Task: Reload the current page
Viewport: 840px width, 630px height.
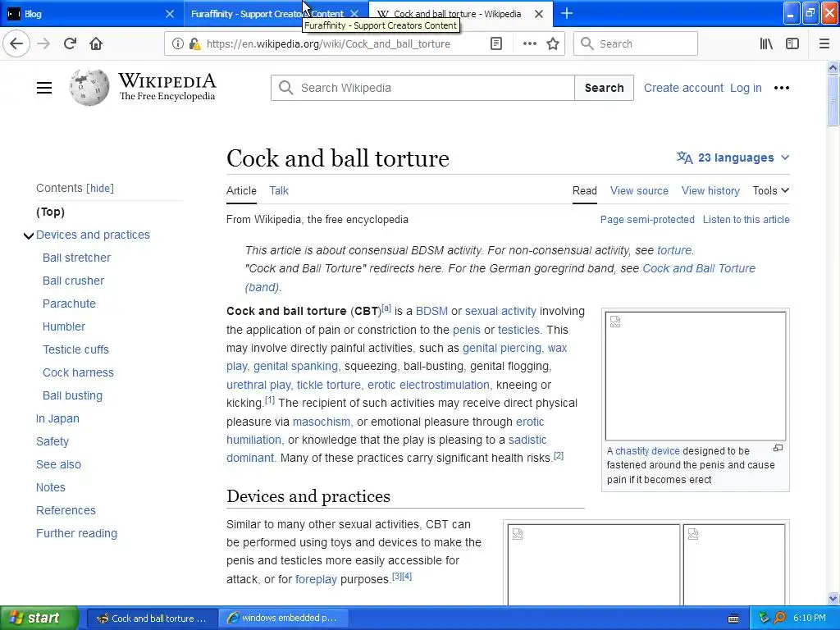Action: pyautogui.click(x=71, y=43)
